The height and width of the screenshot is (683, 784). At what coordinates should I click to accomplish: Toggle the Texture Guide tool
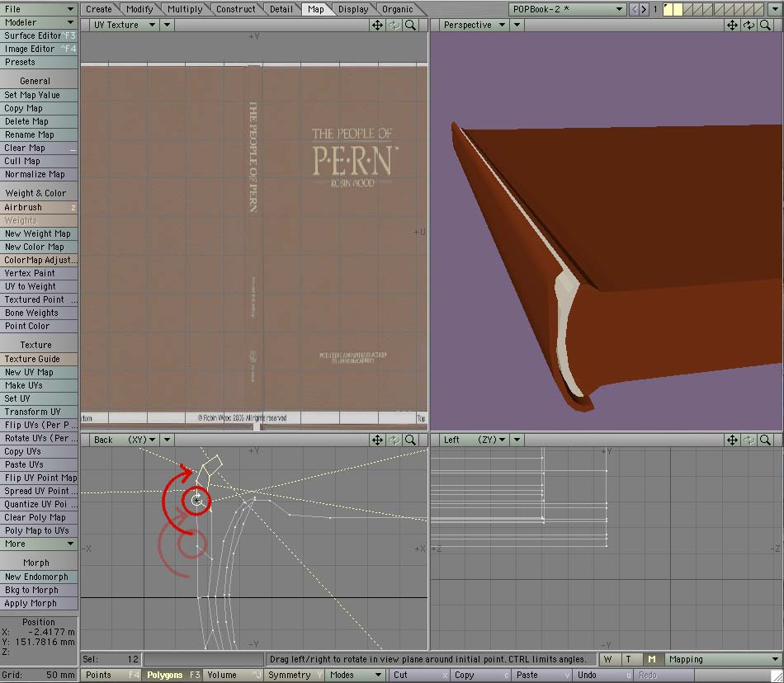[x=39, y=359]
